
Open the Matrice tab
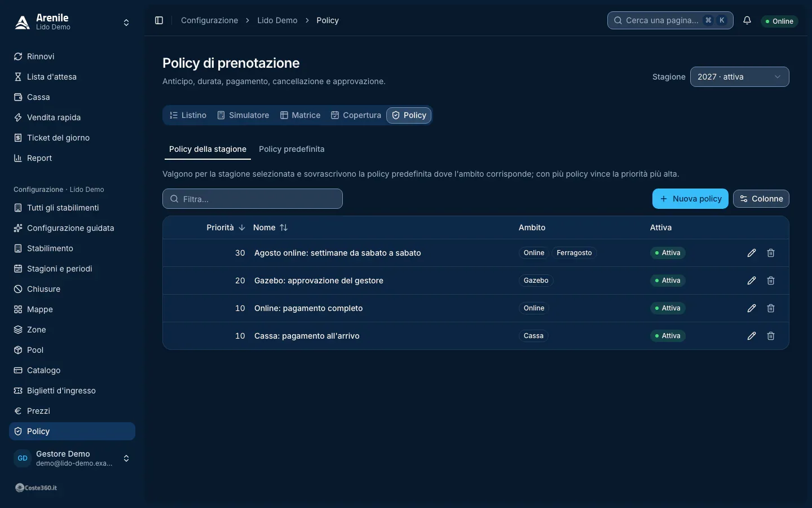tap(301, 115)
